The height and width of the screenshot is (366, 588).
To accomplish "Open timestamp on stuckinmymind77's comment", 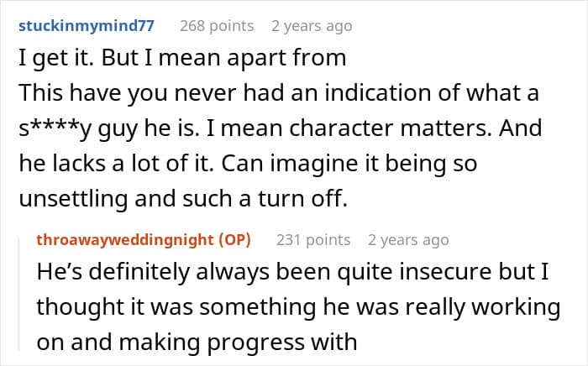I will coord(312,26).
